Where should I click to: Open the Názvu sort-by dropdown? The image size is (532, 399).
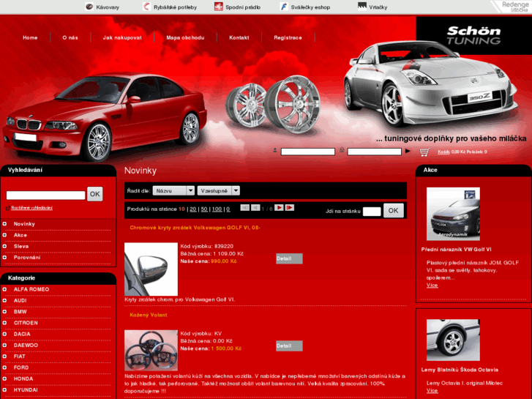point(173,191)
